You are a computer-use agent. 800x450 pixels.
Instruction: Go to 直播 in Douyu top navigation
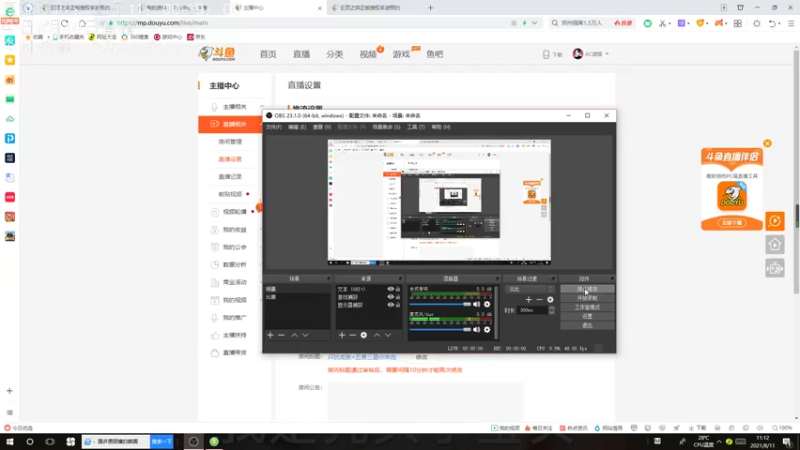tap(302, 54)
